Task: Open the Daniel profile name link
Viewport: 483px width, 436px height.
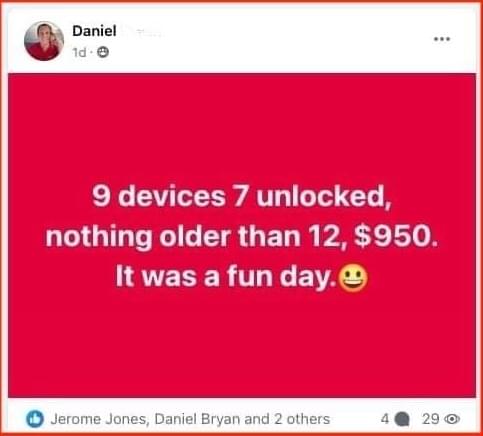Action: point(94,31)
